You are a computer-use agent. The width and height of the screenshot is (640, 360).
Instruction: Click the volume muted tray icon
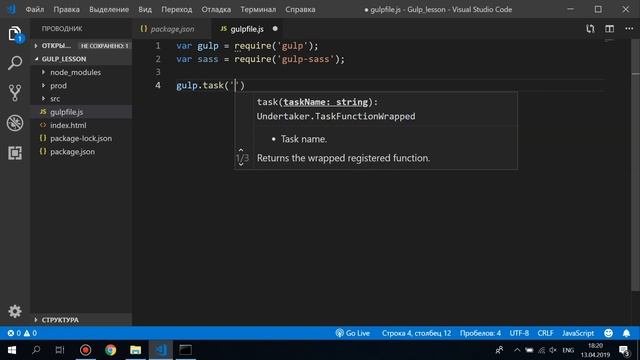point(553,350)
